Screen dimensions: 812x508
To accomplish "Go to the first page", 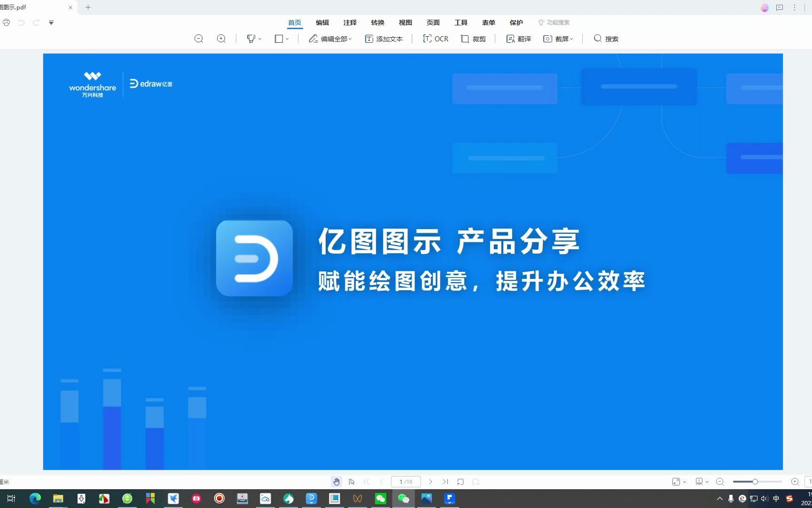I will (x=367, y=482).
